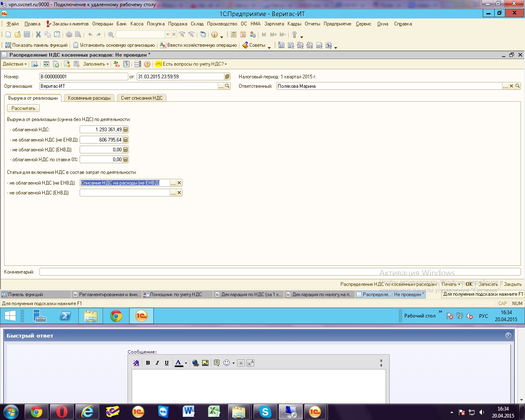Click the Дт/Кт posting results icon
The image size is (525, 420).
click(117, 64)
